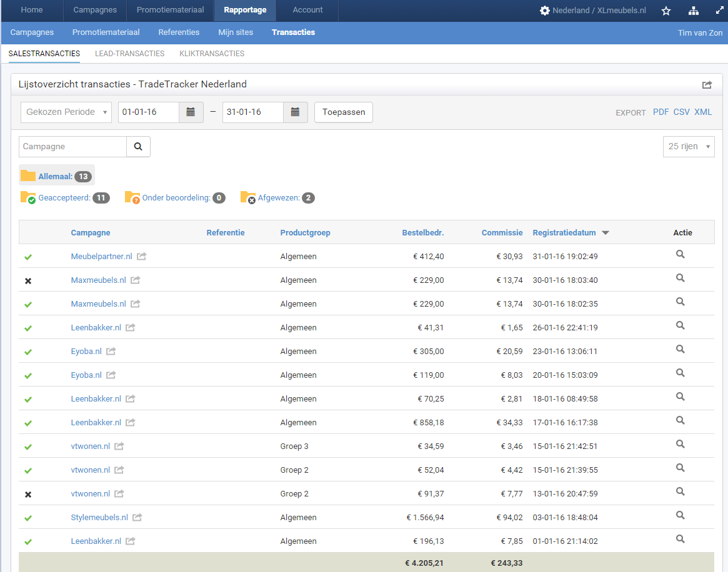Open the Home top menu
Image resolution: width=728 pixels, height=572 pixels.
coord(32,10)
